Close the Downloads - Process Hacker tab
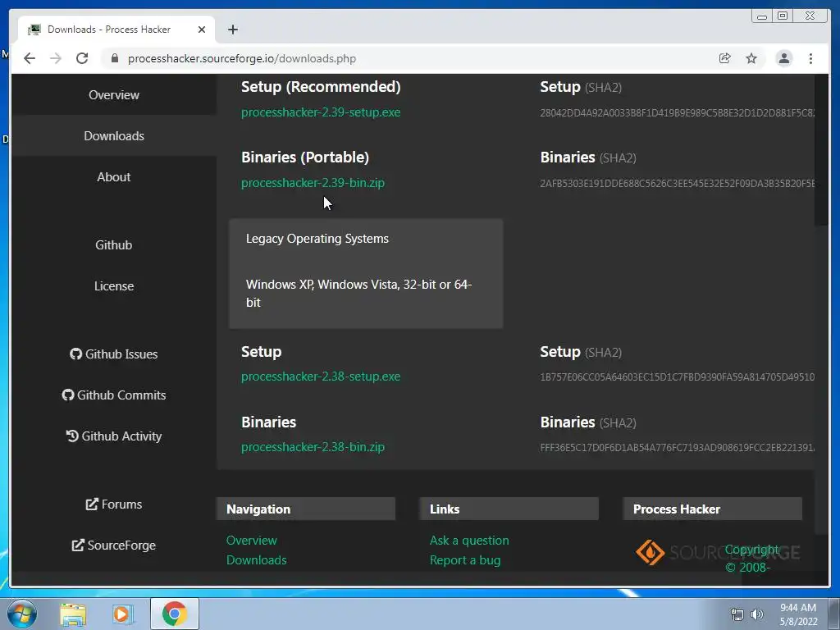840x630 pixels. pyautogui.click(x=202, y=30)
